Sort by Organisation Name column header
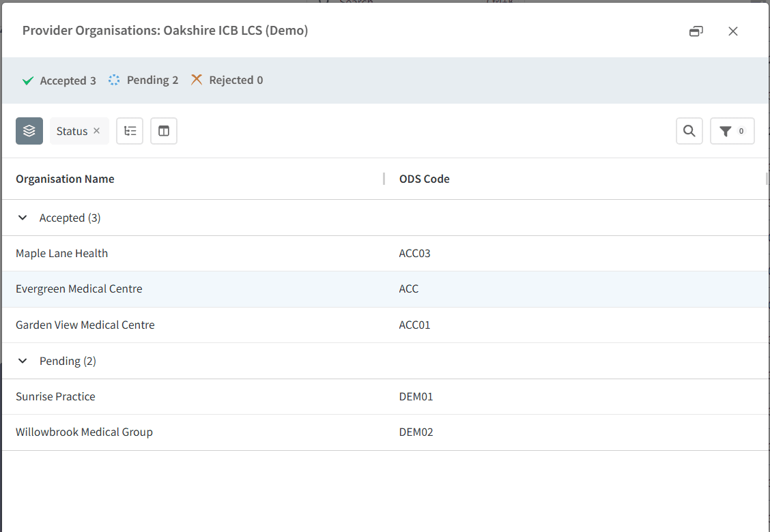770x532 pixels. coord(65,179)
